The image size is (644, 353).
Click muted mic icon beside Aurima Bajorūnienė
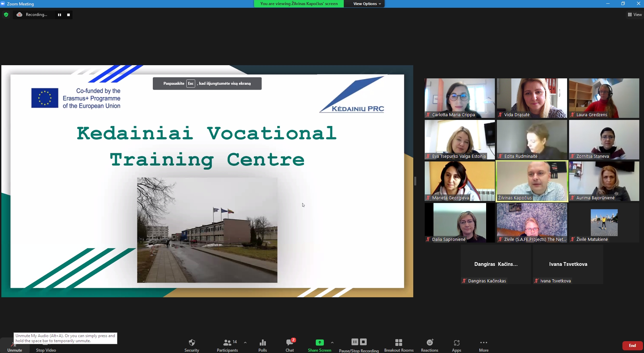click(572, 198)
